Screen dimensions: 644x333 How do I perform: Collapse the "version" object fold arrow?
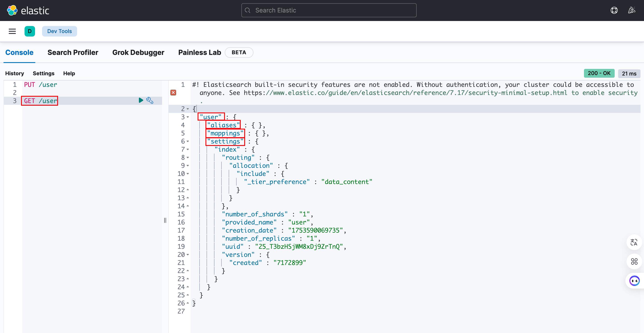click(x=188, y=255)
